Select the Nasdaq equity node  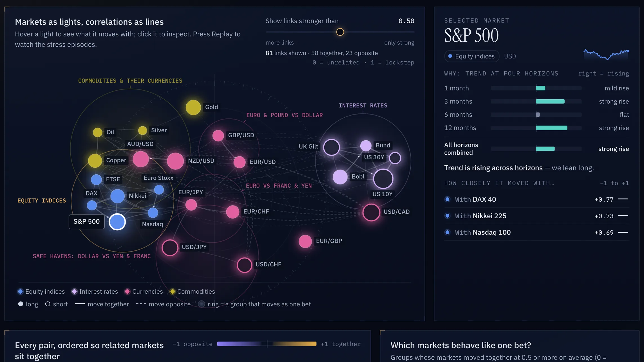click(x=153, y=213)
